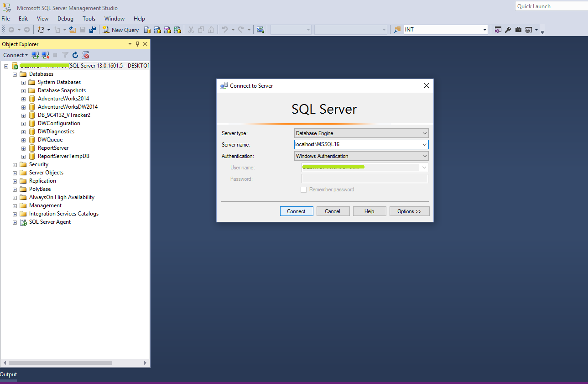Open the View menu
Image resolution: width=588 pixels, height=384 pixels.
42,19
